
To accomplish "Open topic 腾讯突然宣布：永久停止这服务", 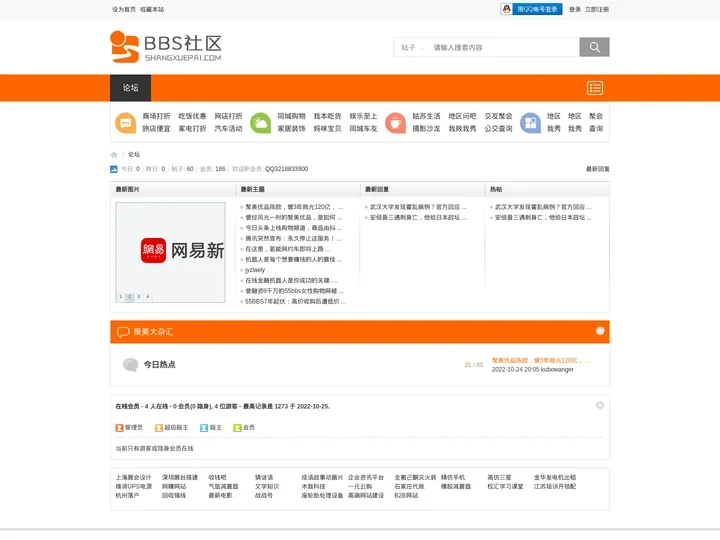I will tap(293, 239).
